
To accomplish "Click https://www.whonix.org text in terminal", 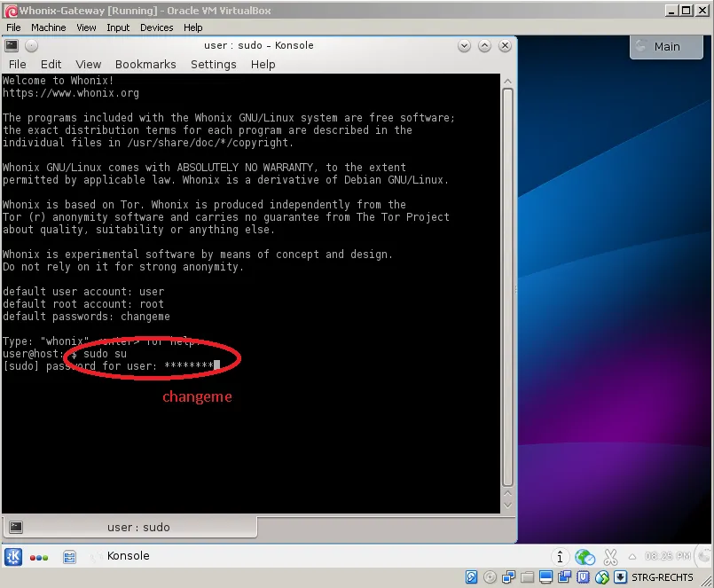I will (x=71, y=93).
